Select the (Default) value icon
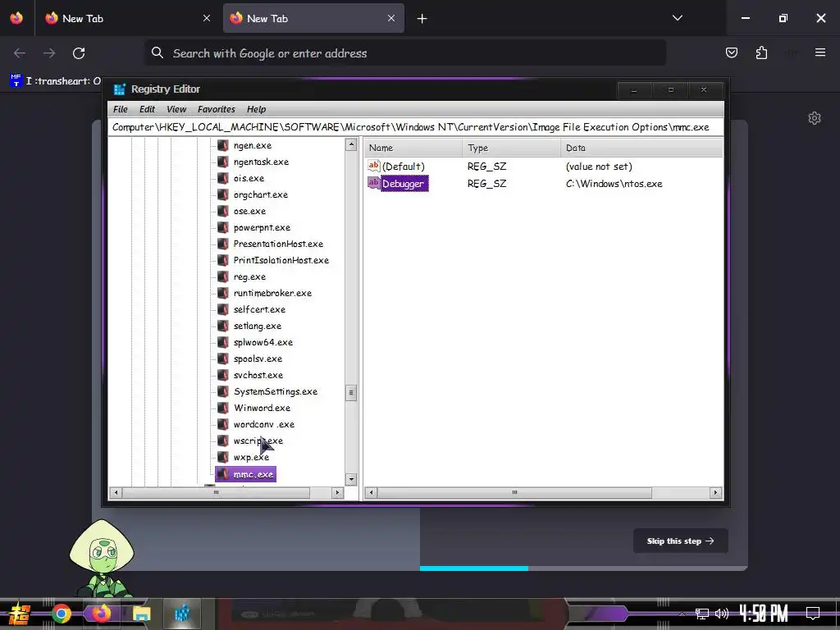Image resolution: width=840 pixels, height=630 pixels. (x=373, y=166)
